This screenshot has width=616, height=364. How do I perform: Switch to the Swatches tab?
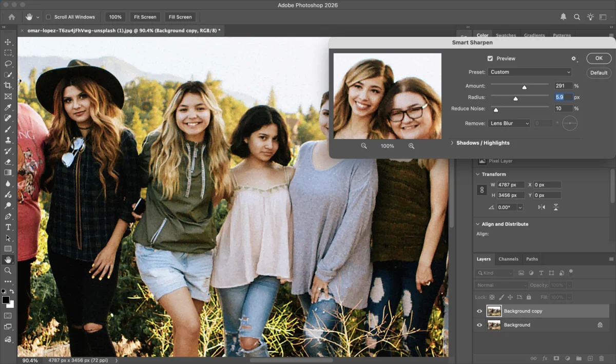coord(506,35)
